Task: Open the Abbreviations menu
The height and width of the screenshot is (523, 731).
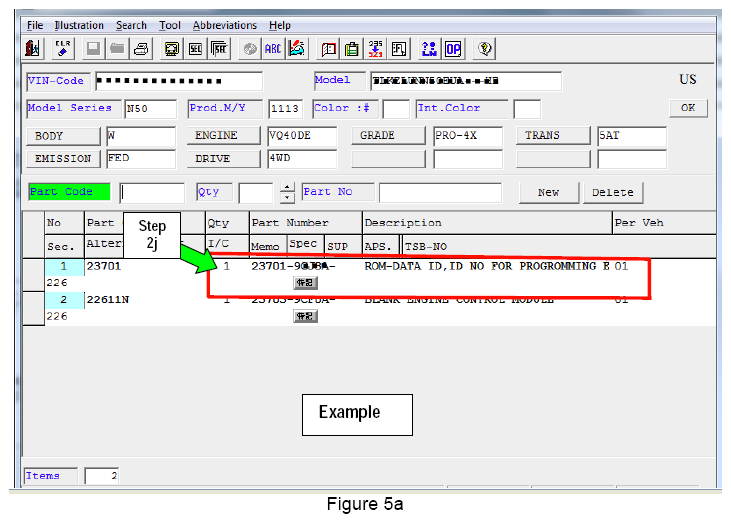Action: click(x=224, y=25)
